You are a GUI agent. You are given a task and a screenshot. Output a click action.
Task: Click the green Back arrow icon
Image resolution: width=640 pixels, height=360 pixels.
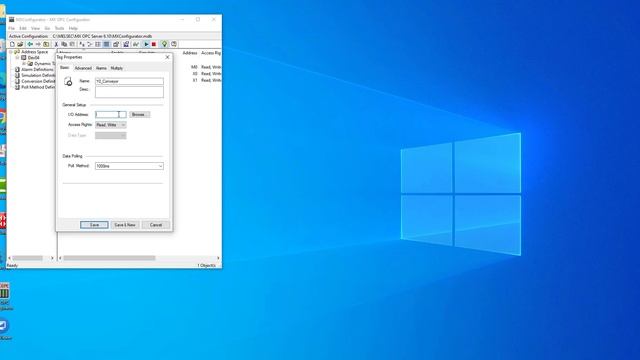(x=30, y=44)
